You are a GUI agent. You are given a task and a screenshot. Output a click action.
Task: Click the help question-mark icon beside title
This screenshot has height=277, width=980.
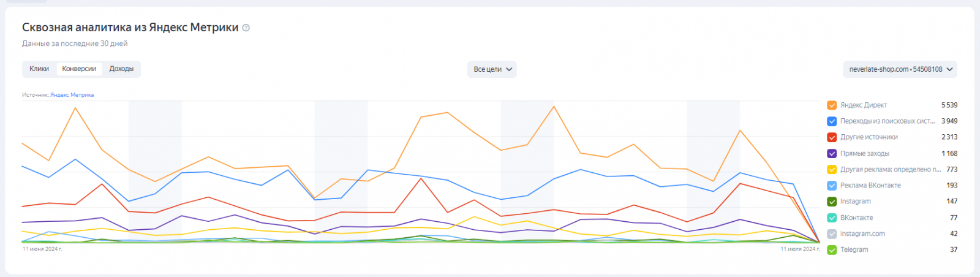[x=246, y=28]
